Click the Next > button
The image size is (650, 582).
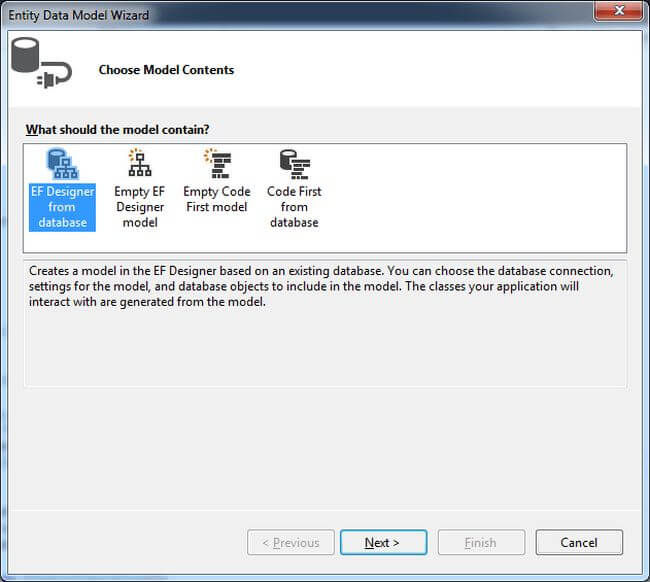coord(383,542)
